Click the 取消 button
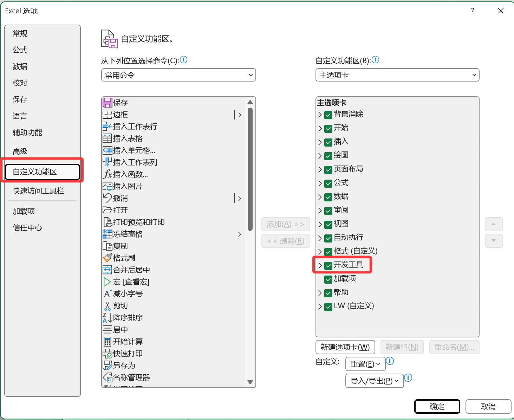 (488, 407)
